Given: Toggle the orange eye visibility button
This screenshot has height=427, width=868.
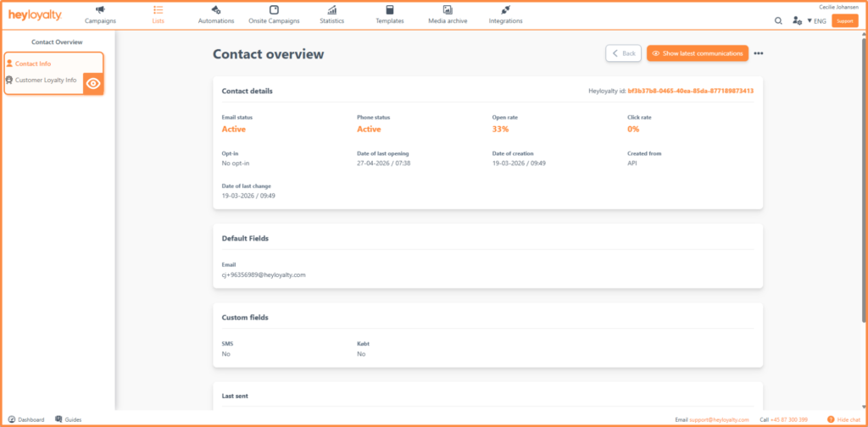Looking at the screenshot, I should (x=93, y=84).
